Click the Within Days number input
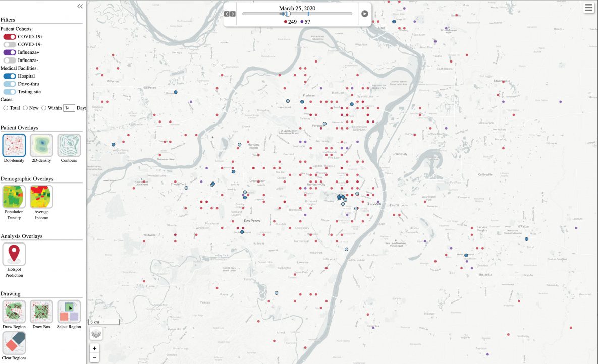Viewport: 598px width, 364px height. [x=69, y=108]
